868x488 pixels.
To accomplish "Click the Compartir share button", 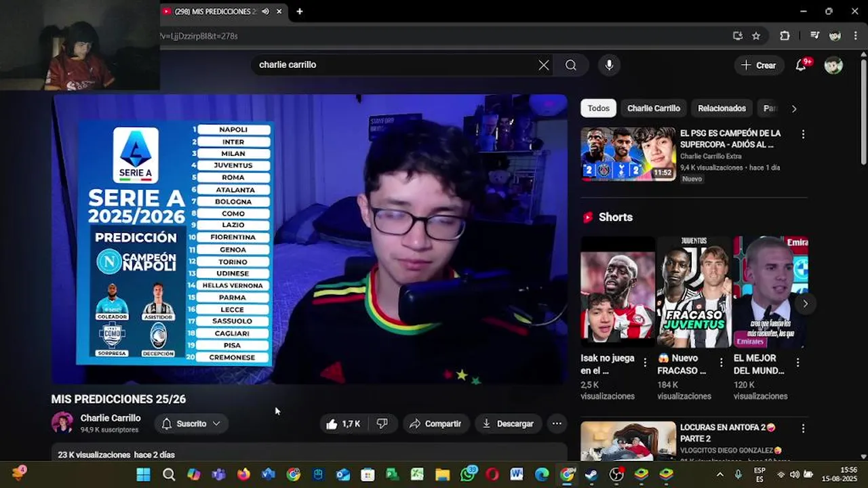I will [x=435, y=424].
